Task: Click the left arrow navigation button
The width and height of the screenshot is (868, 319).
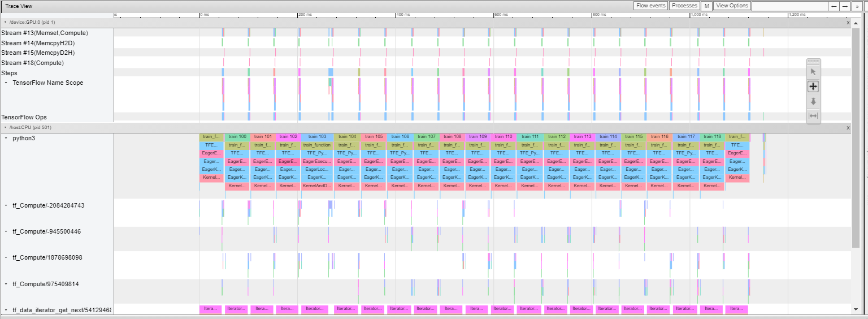Action: [x=833, y=6]
